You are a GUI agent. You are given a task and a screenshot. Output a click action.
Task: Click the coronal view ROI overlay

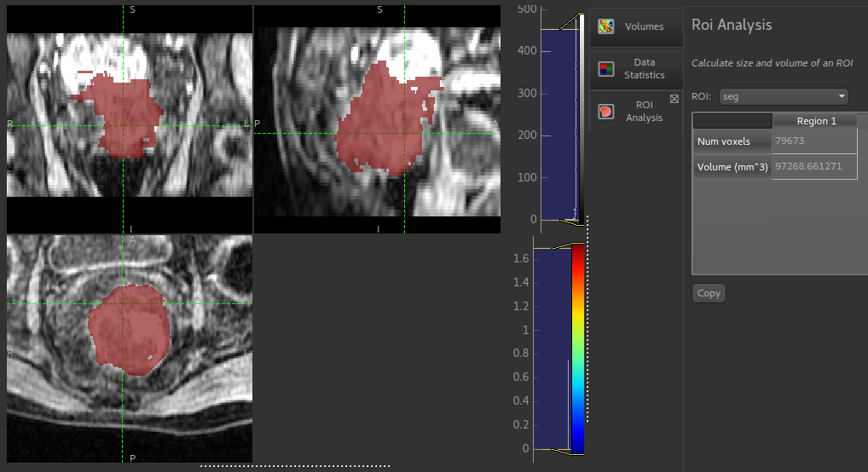click(x=121, y=114)
